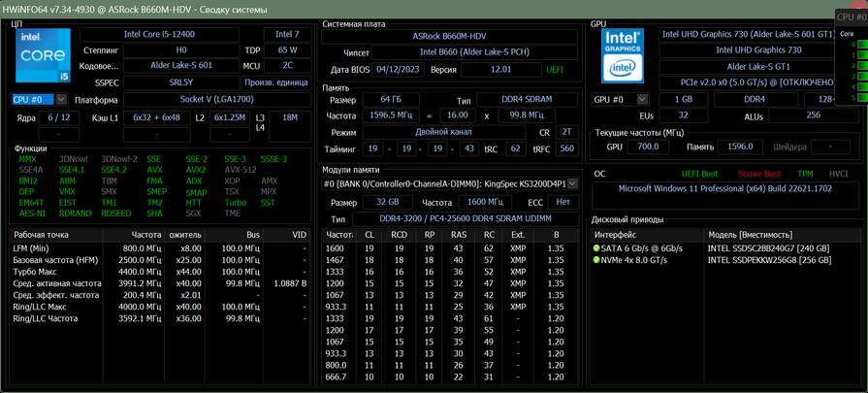Click the Intel Core i5 logo
Image resolution: width=868 pixels, height=393 pixels.
pos(43,55)
